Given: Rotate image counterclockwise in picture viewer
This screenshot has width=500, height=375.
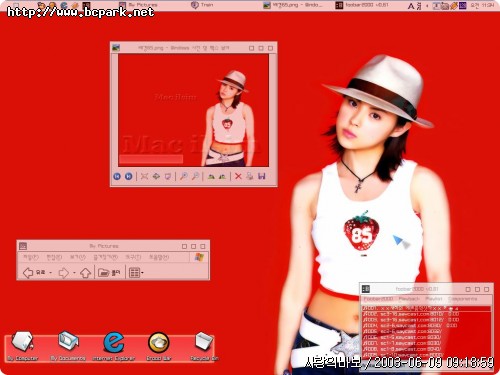Looking at the screenshot, I should pyautogui.click(x=223, y=176).
